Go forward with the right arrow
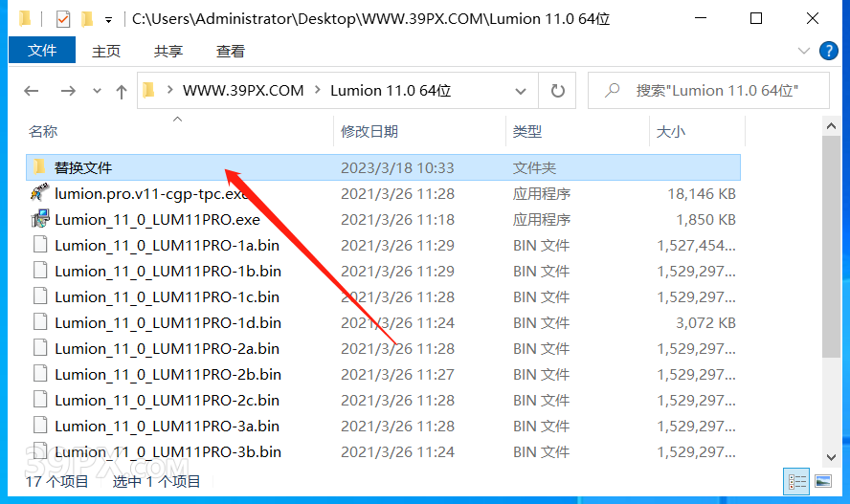The height and width of the screenshot is (504, 850). [68, 91]
